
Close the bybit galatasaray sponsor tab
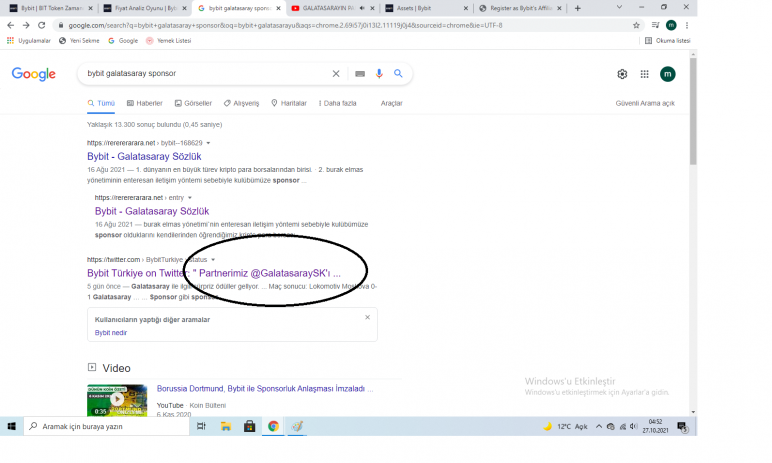[x=278, y=8]
